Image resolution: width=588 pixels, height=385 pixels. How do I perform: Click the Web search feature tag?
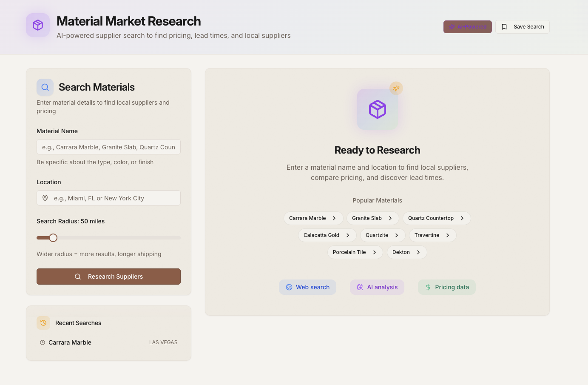[307, 287]
